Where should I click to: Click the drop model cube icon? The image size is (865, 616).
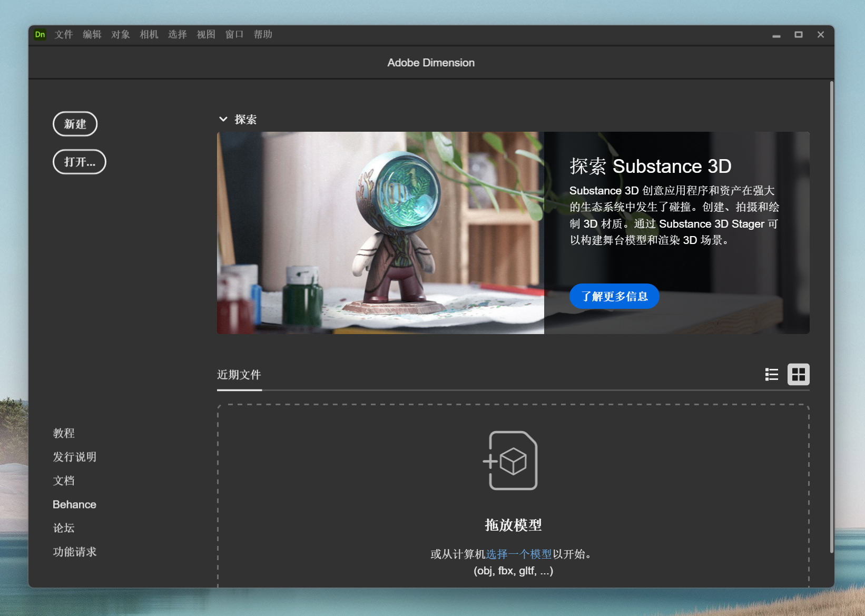click(511, 461)
